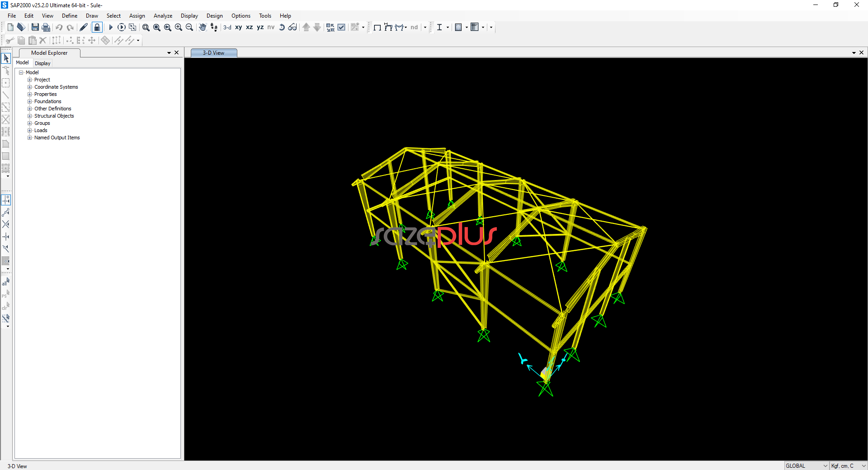Click the Undo arrow icon
868x470 pixels.
(x=59, y=27)
